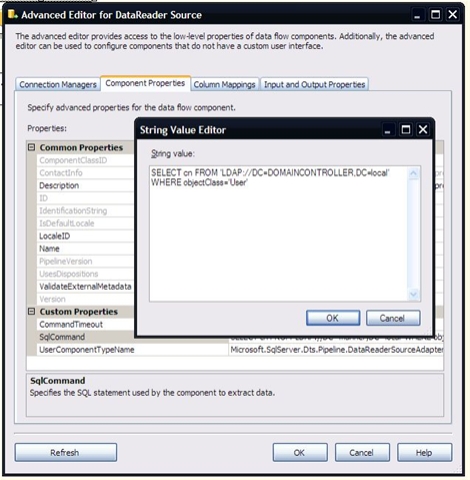
Task: Minimize the String Value Editor dialog
Action: 388,130
